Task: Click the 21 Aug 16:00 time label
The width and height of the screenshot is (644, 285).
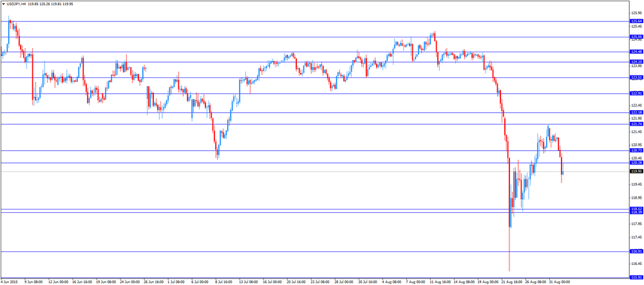Action: 512,282
